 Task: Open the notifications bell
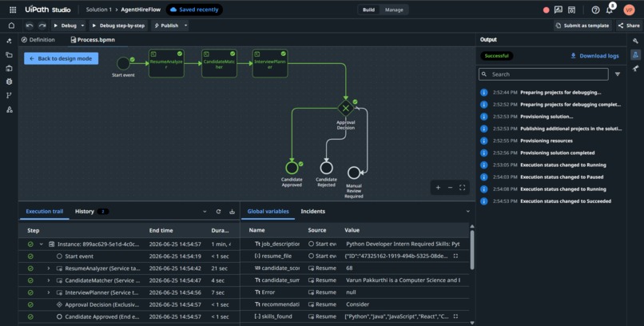click(x=610, y=10)
